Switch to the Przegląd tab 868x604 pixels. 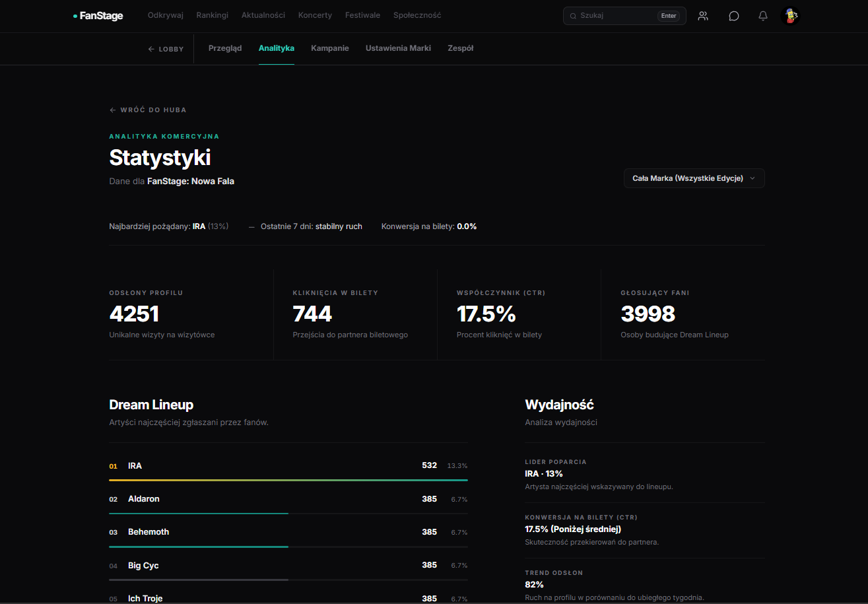(225, 48)
